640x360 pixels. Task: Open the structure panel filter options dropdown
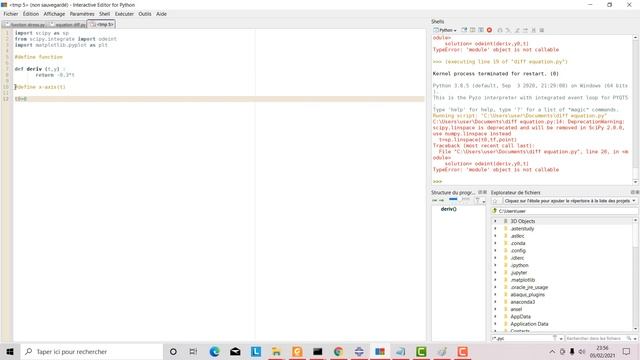coord(479,200)
